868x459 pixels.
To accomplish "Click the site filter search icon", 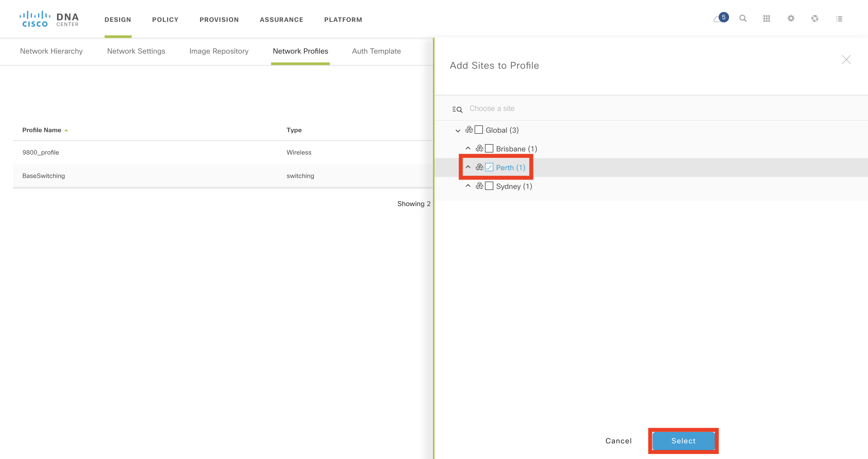I will click(x=457, y=109).
